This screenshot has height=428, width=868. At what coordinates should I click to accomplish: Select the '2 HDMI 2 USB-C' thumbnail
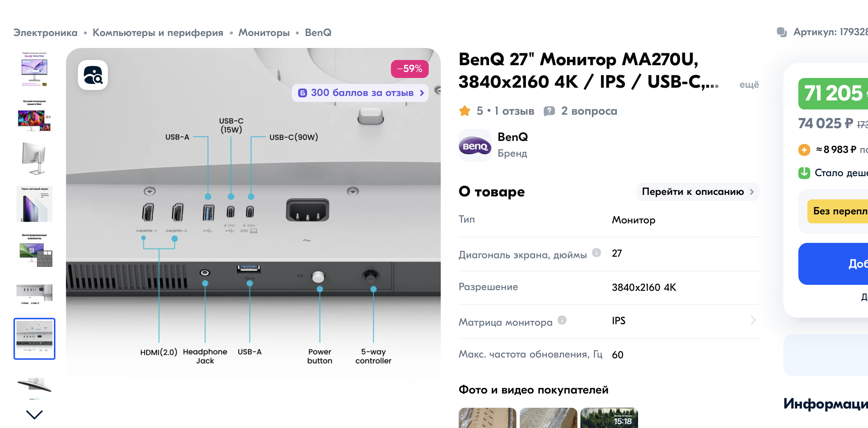[34, 295]
